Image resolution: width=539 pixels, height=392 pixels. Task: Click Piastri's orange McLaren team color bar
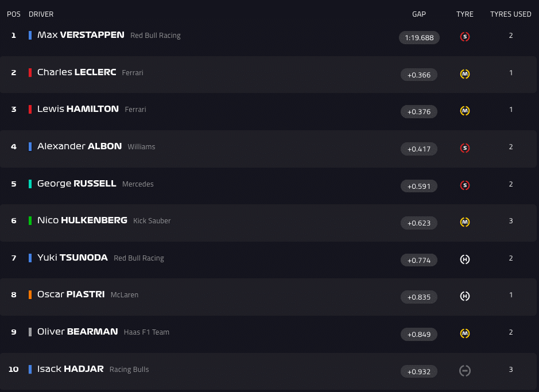pos(30,295)
